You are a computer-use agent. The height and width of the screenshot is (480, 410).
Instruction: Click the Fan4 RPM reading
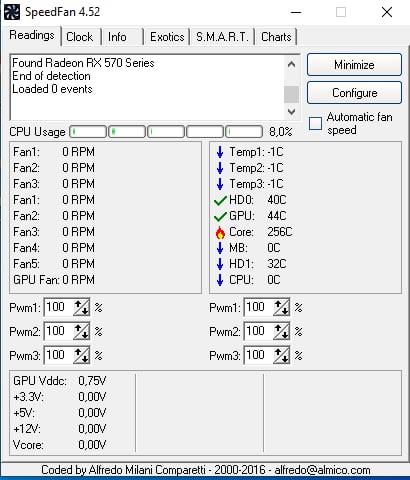coord(54,248)
